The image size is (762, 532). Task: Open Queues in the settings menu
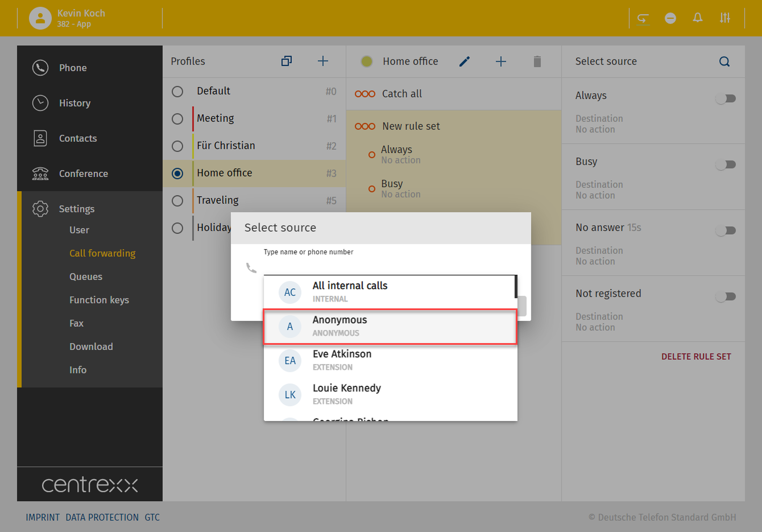[x=86, y=277]
